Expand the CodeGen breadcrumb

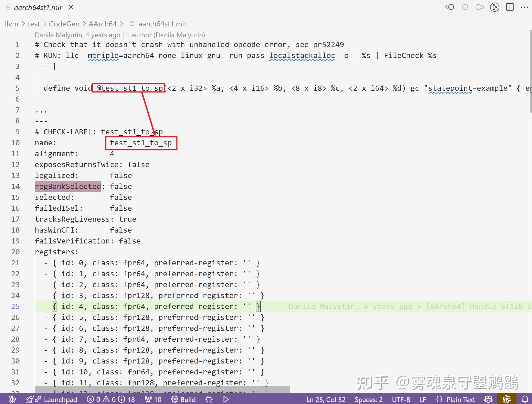tap(64, 24)
